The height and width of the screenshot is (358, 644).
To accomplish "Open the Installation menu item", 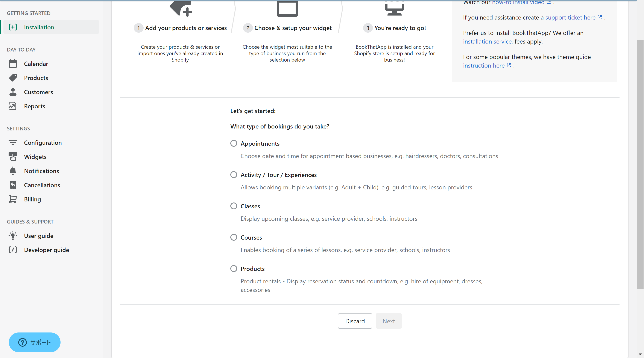I will pyautogui.click(x=39, y=27).
